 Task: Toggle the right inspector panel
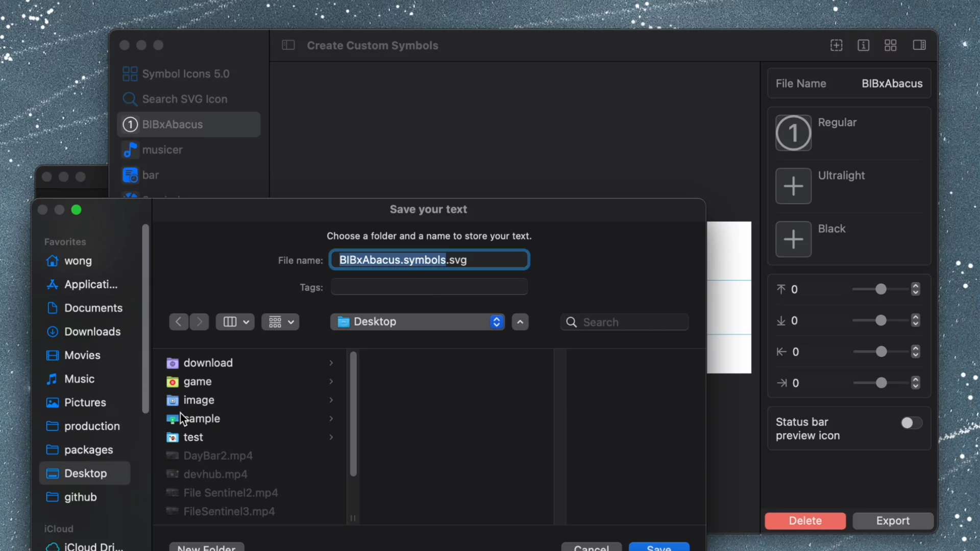point(920,45)
